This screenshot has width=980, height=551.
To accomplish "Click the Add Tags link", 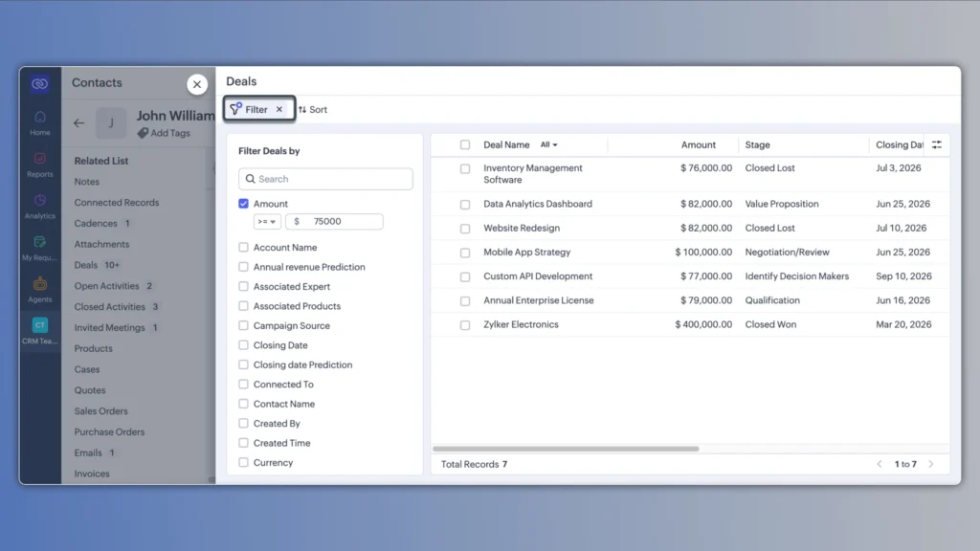I will pos(164,133).
